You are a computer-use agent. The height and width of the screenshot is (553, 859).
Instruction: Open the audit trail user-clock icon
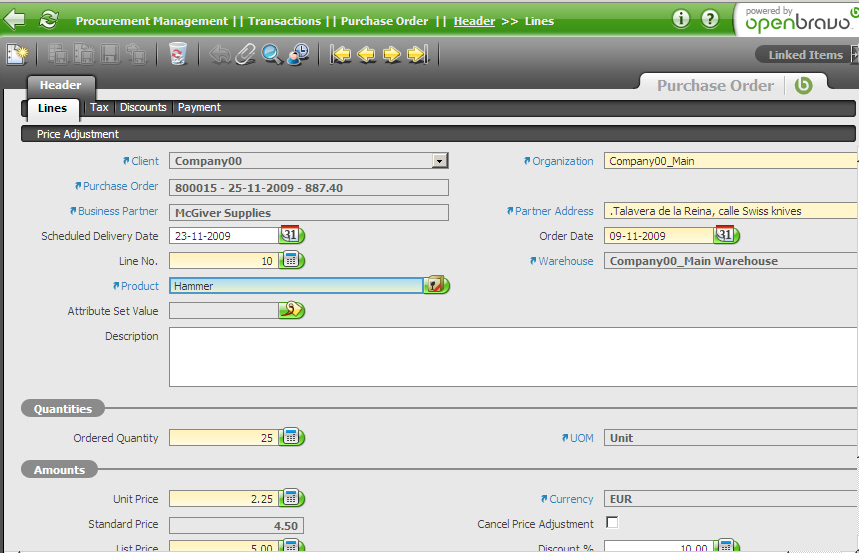299,54
